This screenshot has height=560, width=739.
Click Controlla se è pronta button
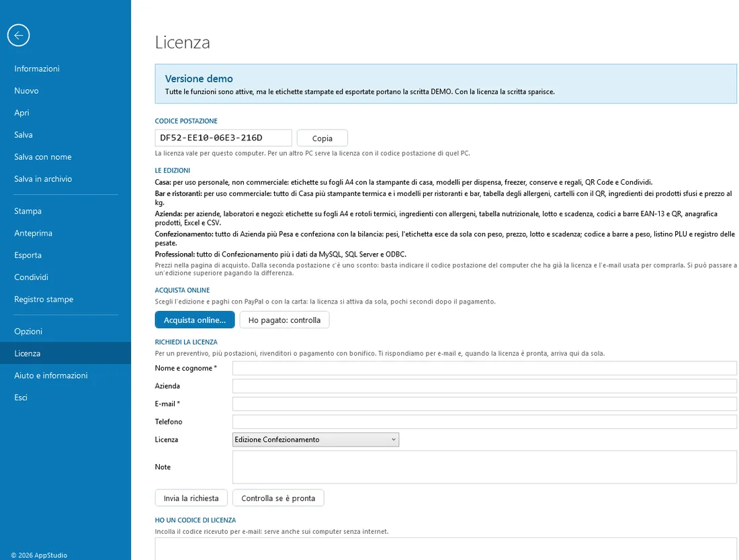(x=278, y=498)
